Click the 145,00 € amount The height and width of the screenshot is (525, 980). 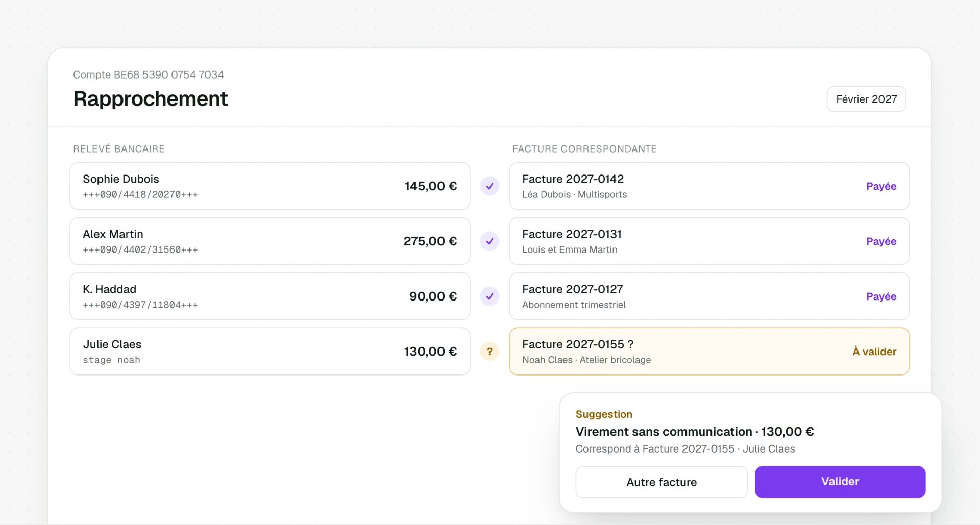pyautogui.click(x=430, y=186)
